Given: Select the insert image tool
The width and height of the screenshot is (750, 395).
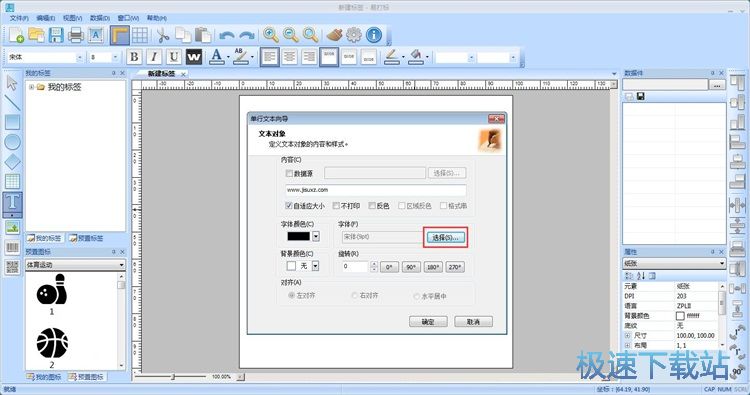Looking at the screenshot, I should pos(12,228).
